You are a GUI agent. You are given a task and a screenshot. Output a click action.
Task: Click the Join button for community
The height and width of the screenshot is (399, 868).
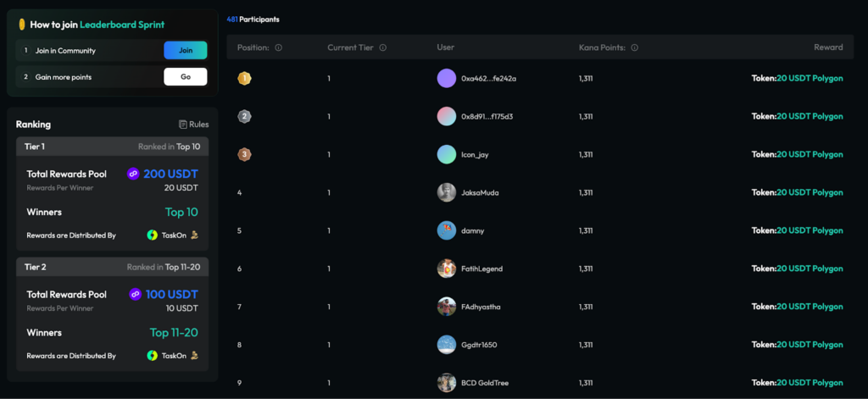click(x=185, y=50)
